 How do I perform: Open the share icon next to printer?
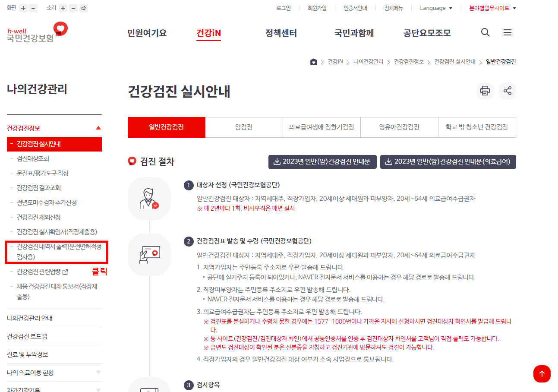pyautogui.click(x=507, y=91)
